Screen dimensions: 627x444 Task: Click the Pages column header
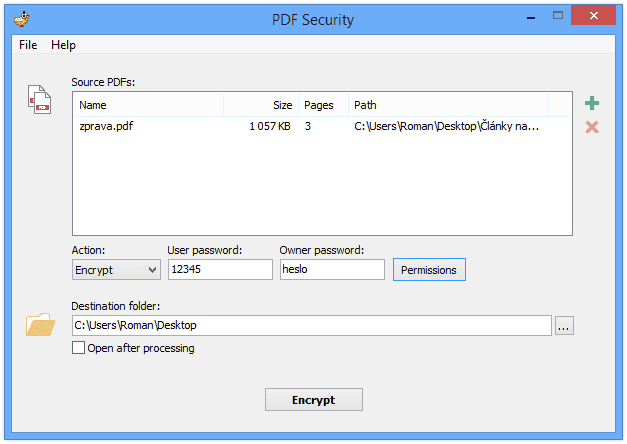[x=322, y=104]
